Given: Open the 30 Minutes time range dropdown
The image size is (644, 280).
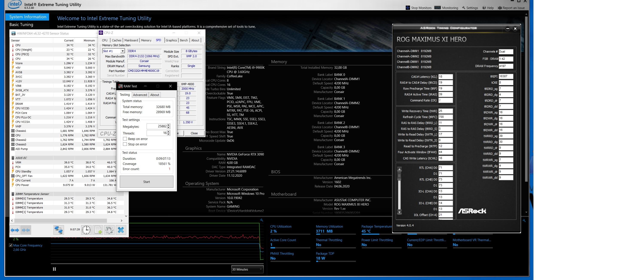Looking at the screenshot, I should [x=247, y=269].
